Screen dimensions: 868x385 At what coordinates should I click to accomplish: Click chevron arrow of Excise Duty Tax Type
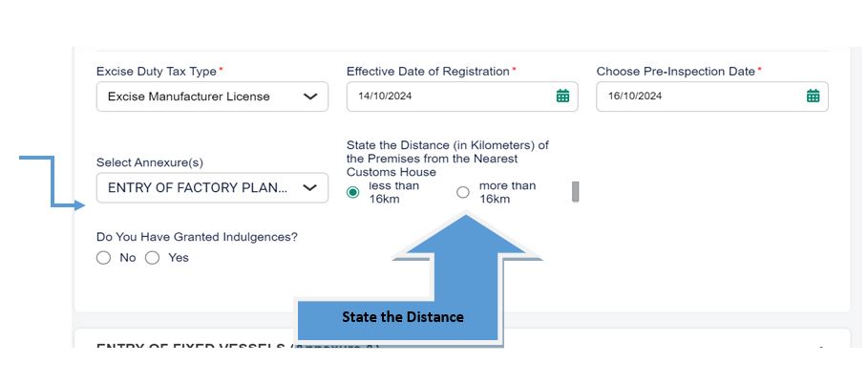tap(310, 96)
